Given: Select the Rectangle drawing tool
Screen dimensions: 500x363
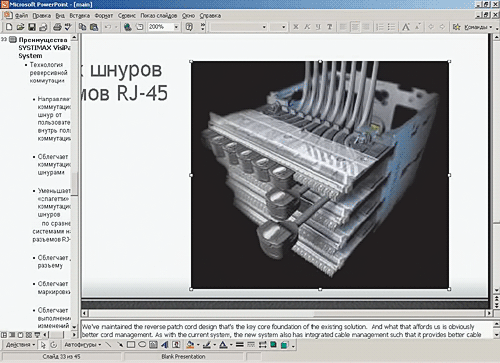Looking at the screenshot, I should click(x=131, y=345).
